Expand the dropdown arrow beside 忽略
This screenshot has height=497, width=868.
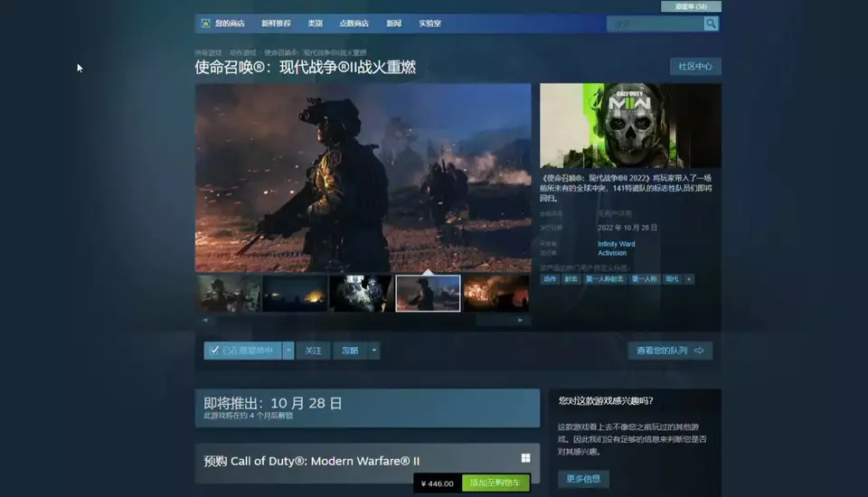(x=374, y=351)
